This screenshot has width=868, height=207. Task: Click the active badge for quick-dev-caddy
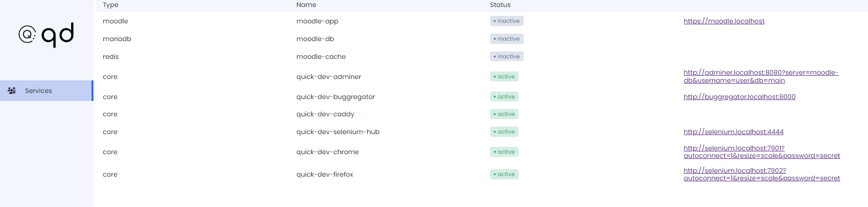tap(504, 114)
